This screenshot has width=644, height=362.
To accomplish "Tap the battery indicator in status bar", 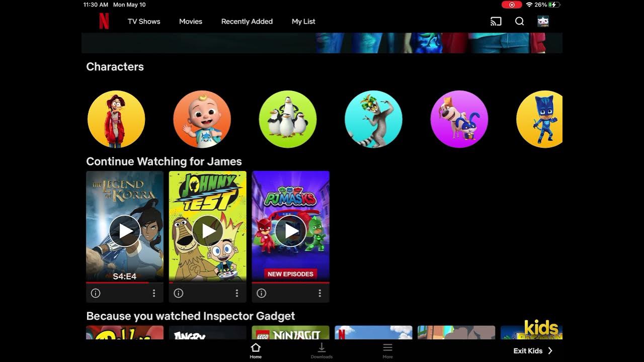I will [554, 5].
